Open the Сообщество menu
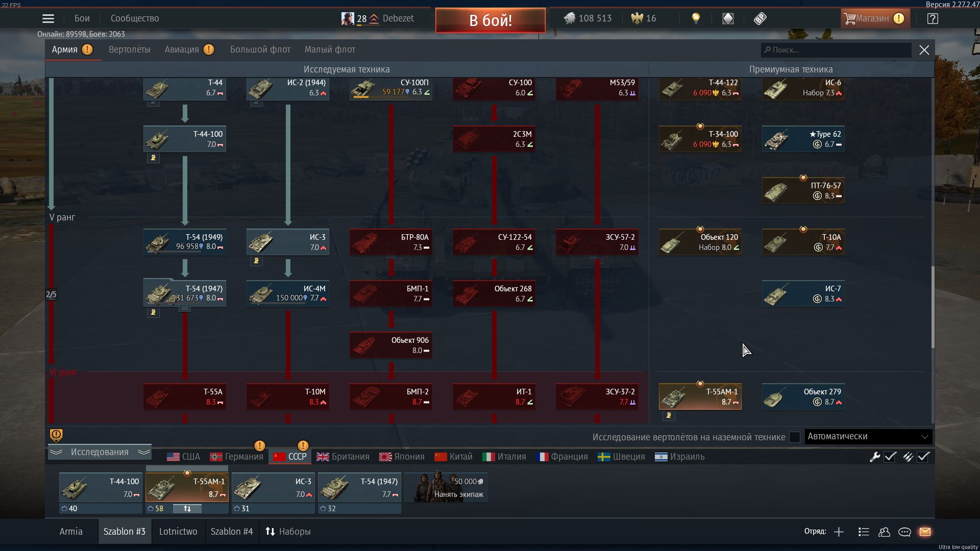980x551 pixels. tap(135, 18)
